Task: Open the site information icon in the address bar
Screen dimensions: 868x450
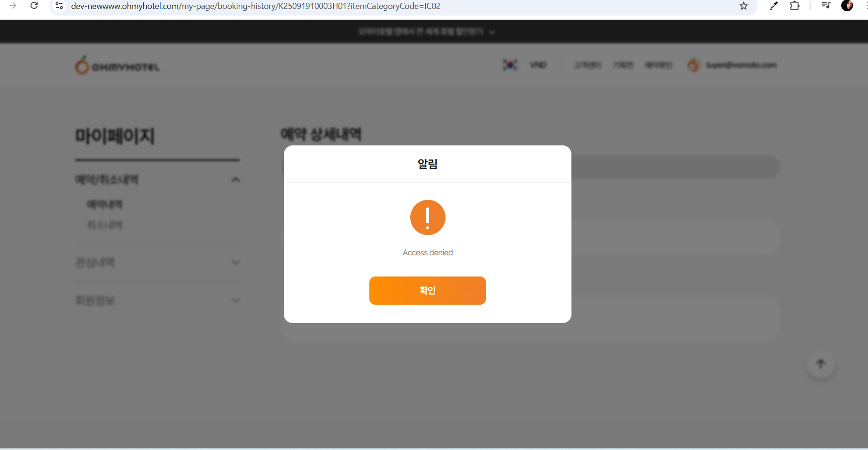Action: [59, 6]
